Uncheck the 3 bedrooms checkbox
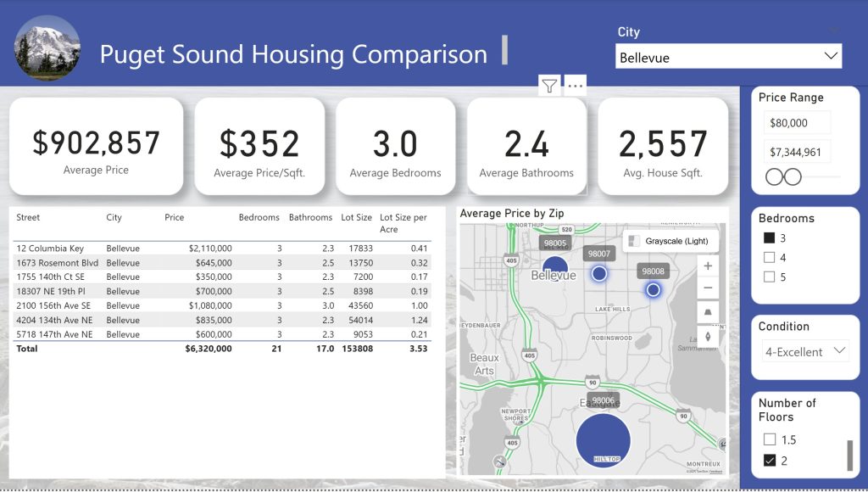This screenshot has height=492, width=868. tap(770, 238)
